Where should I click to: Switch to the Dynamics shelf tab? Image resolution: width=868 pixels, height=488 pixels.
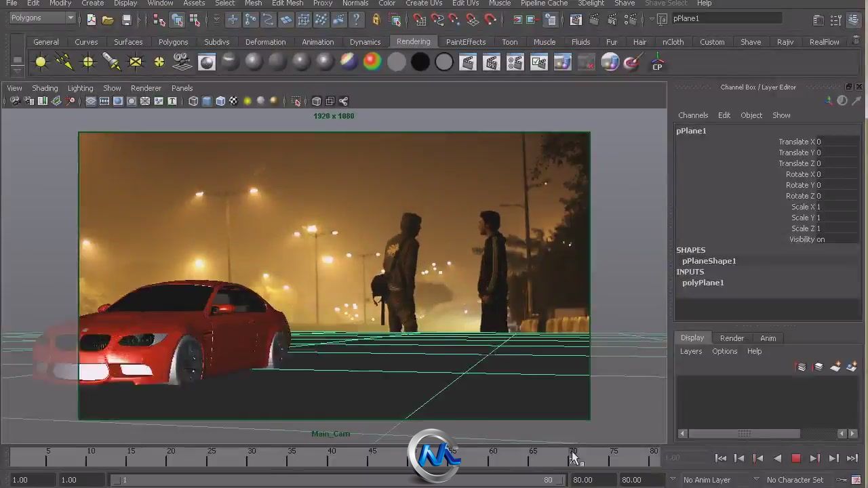pos(365,42)
